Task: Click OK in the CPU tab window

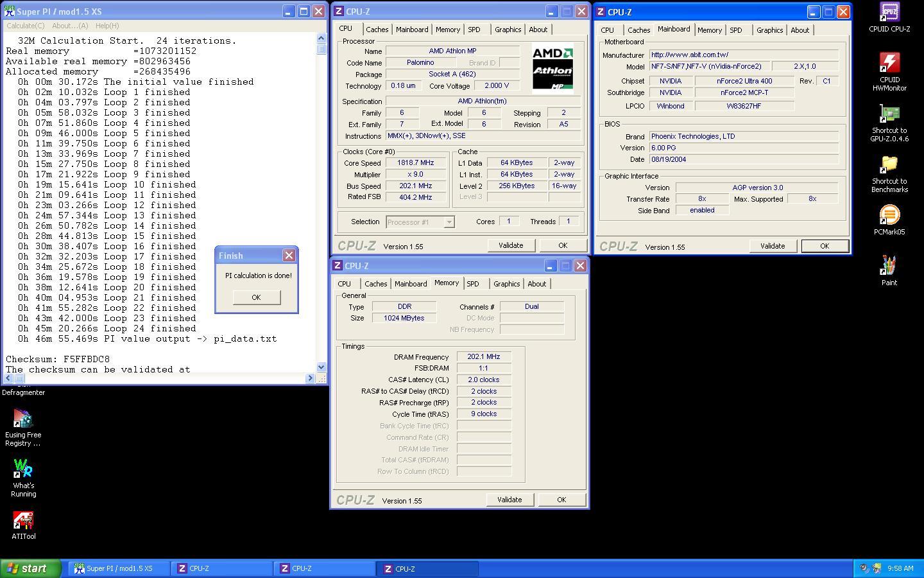Action: click(563, 245)
